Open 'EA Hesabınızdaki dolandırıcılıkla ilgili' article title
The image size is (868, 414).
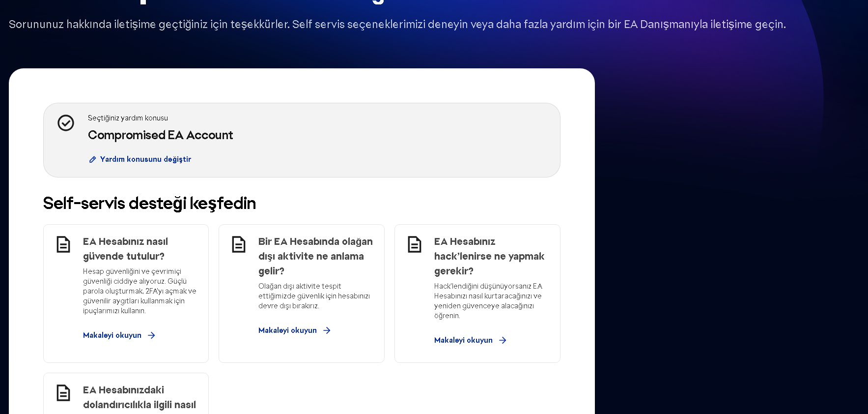tap(139, 397)
